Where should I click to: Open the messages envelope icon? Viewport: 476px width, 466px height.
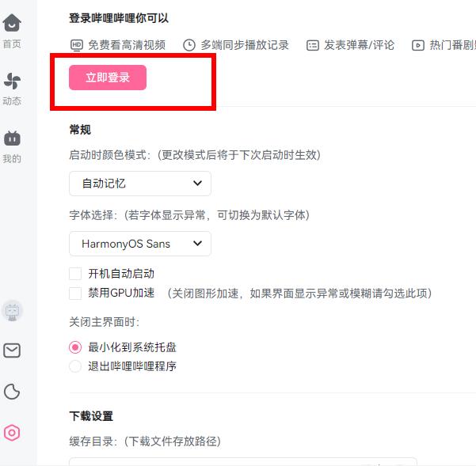(12, 350)
